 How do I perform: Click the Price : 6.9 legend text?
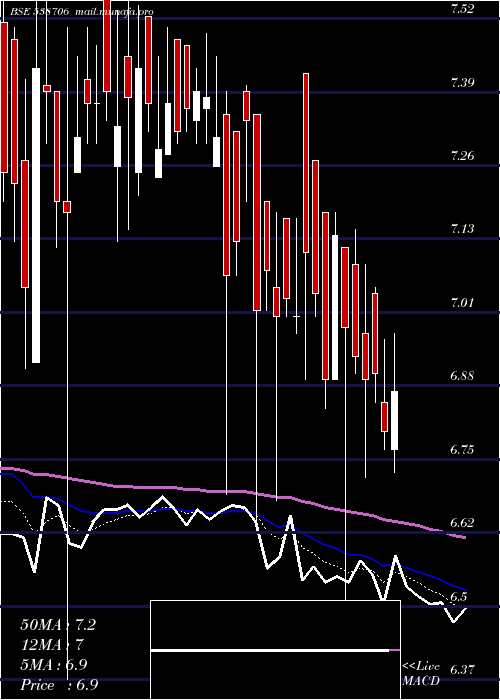pyautogui.click(x=59, y=685)
